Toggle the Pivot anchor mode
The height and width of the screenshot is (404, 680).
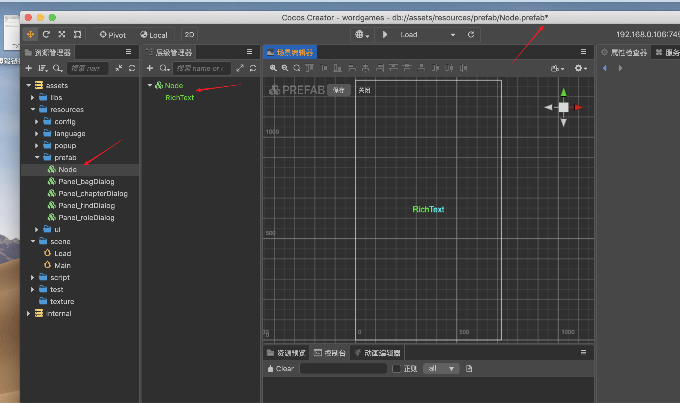pos(113,34)
